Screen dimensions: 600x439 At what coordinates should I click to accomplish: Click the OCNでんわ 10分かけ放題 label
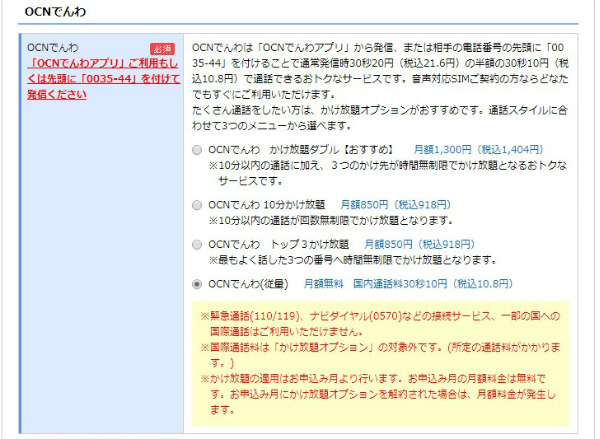pos(266,205)
